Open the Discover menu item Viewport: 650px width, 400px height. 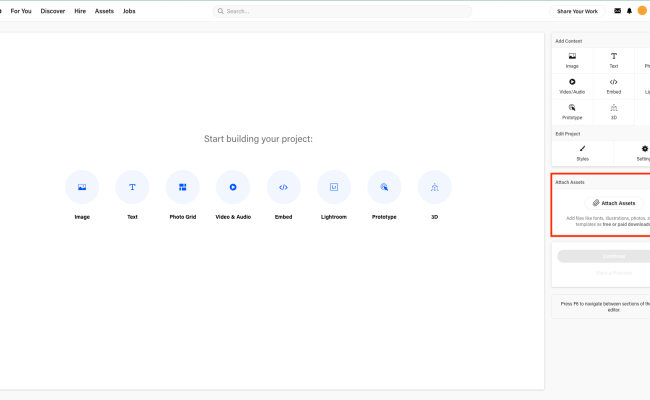click(53, 11)
